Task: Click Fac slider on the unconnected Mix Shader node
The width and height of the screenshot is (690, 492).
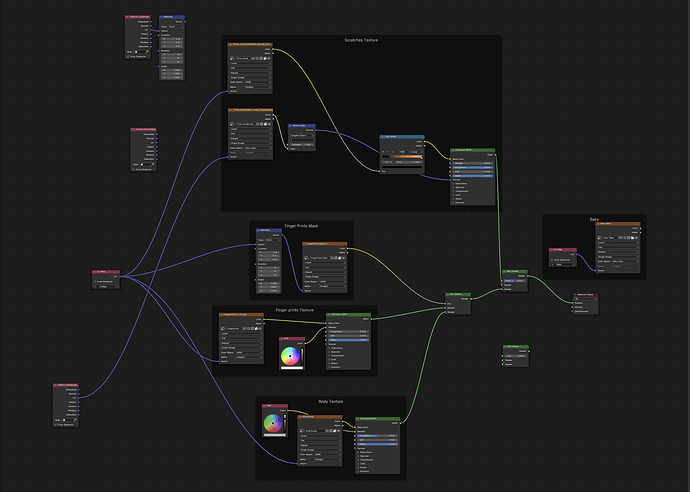Action: (515, 356)
